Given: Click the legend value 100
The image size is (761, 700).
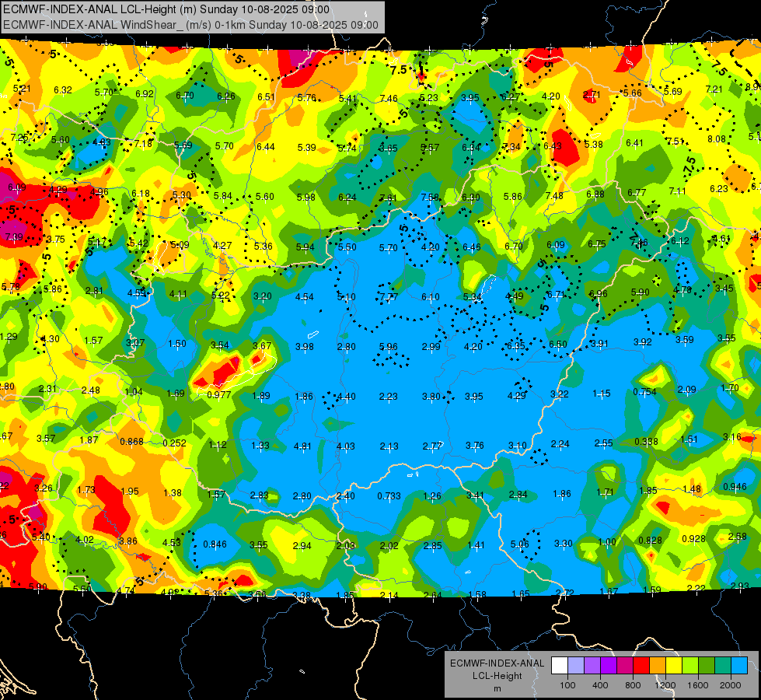Looking at the screenshot, I should click(x=567, y=685).
